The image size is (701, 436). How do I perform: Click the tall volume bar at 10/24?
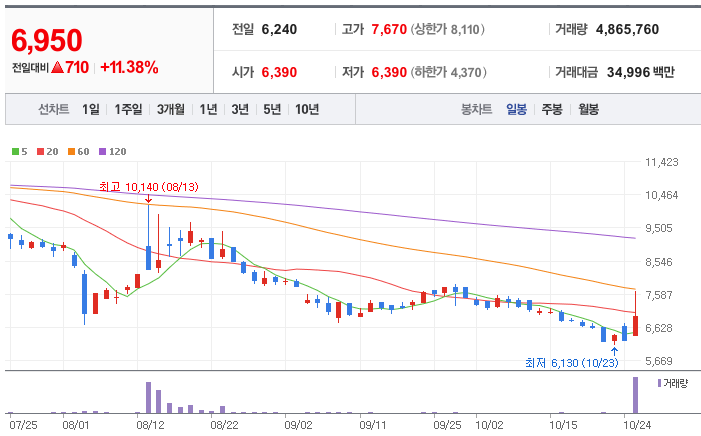635,395
